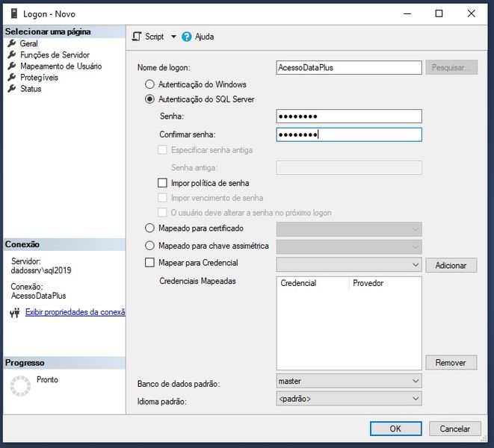Click the server icon in the title bar
The height and width of the screenshot is (448, 494).
coord(14,13)
